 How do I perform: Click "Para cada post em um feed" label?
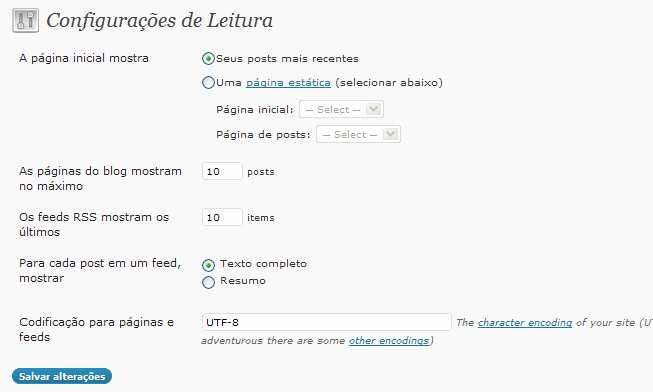pos(100,270)
